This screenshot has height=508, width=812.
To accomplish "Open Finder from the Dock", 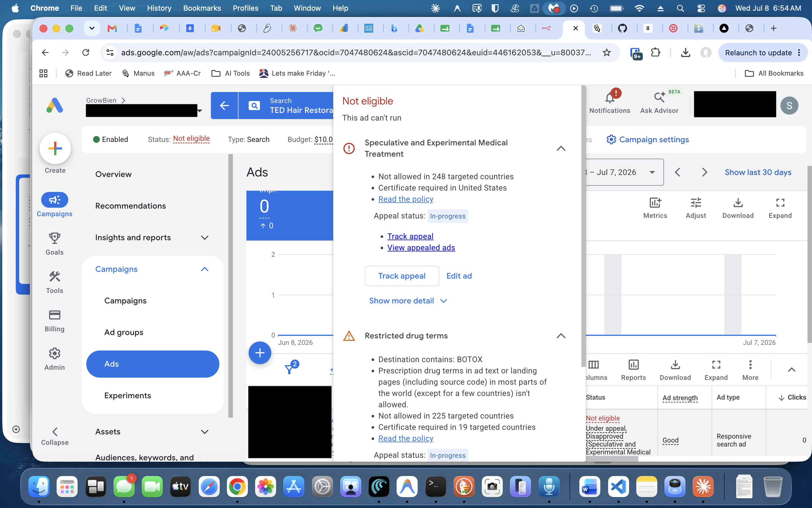I will click(39, 487).
